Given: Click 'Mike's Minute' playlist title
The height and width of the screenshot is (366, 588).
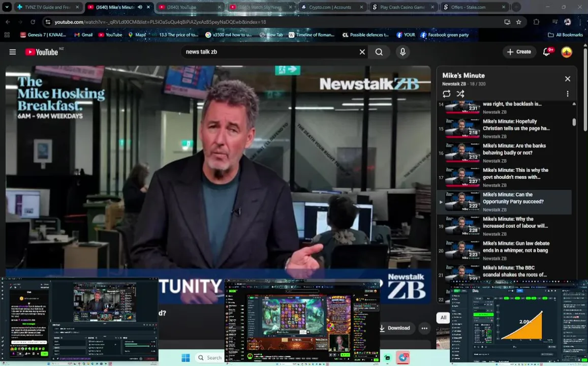Looking at the screenshot, I should coord(463,75).
